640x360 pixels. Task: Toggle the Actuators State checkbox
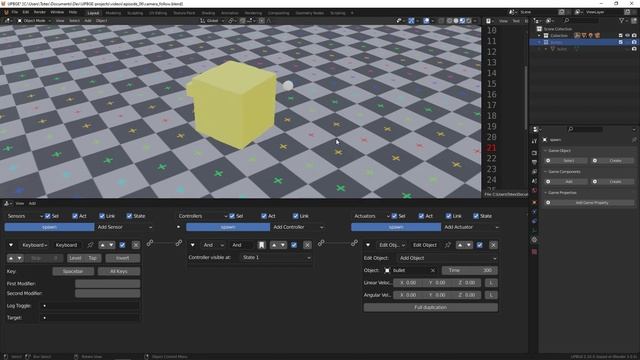pyautogui.click(x=476, y=216)
